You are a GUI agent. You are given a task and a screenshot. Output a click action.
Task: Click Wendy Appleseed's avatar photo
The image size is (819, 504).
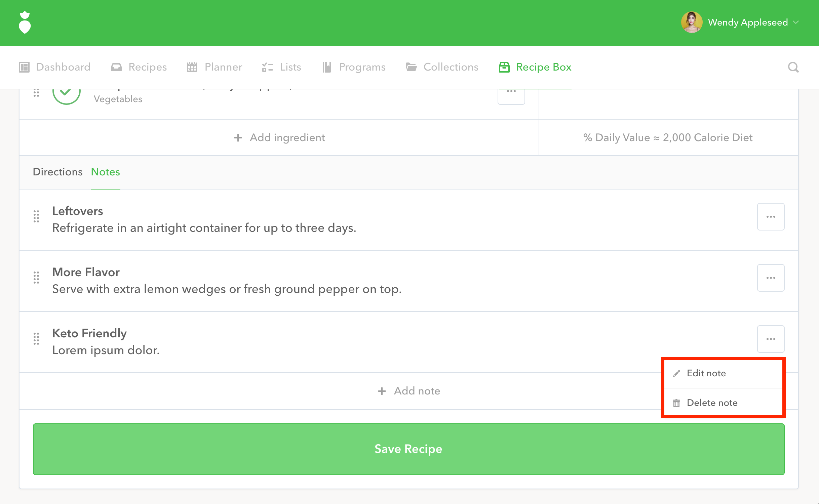pos(691,23)
